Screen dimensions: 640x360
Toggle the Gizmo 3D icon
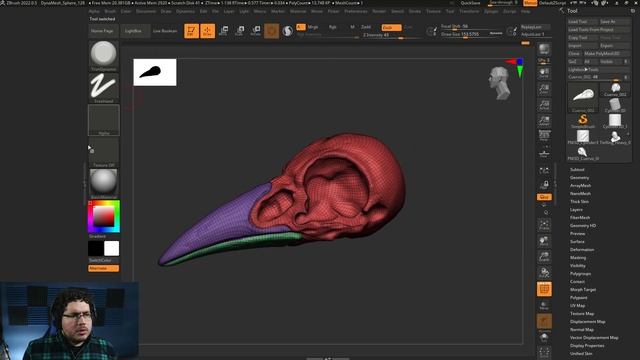tap(271, 31)
